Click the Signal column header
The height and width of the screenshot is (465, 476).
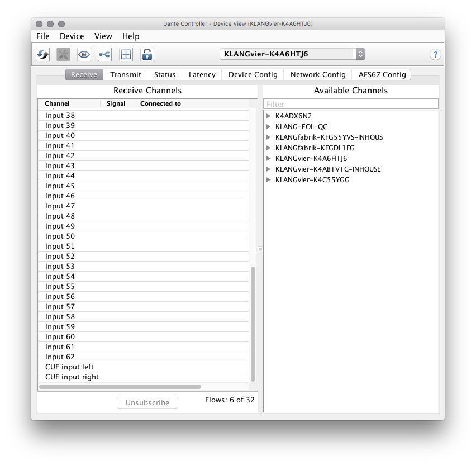116,103
